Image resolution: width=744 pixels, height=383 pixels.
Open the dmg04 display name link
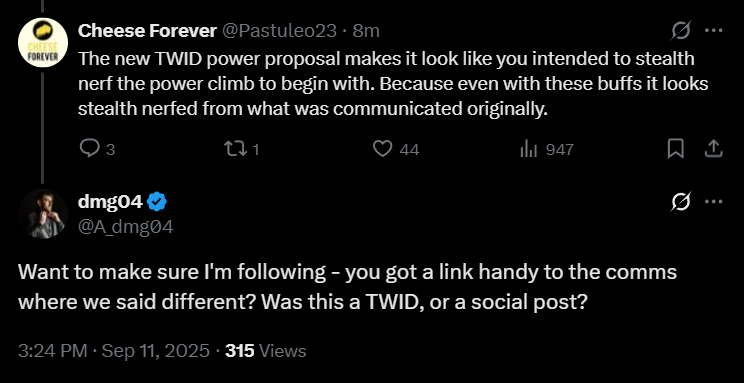(110, 202)
